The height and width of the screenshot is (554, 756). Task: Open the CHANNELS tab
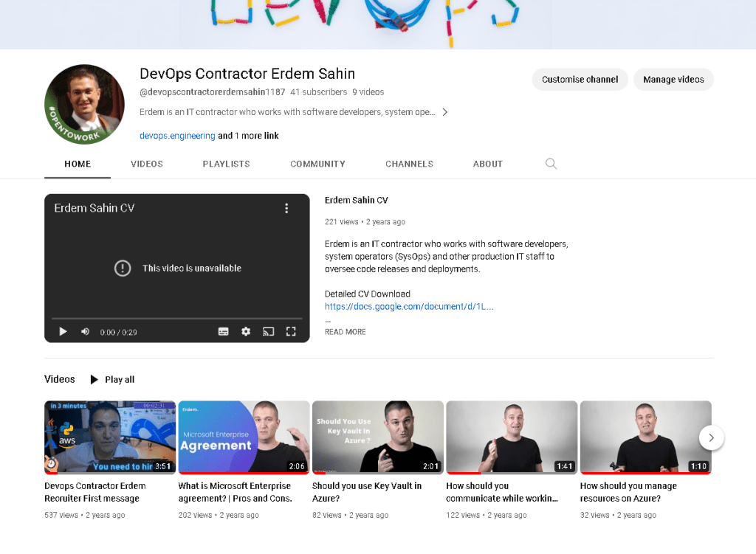click(409, 164)
